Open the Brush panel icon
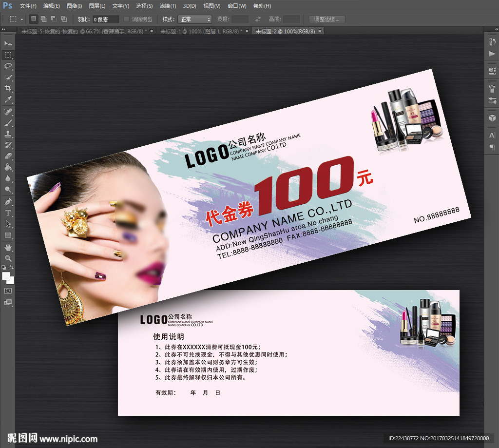The height and width of the screenshot is (448, 499). pos(492,88)
